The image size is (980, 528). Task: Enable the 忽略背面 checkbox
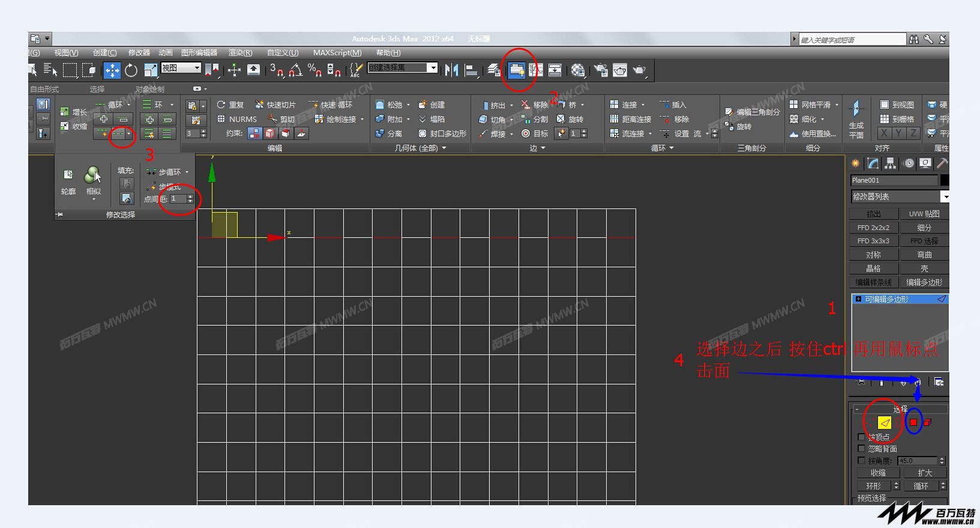coord(862,448)
